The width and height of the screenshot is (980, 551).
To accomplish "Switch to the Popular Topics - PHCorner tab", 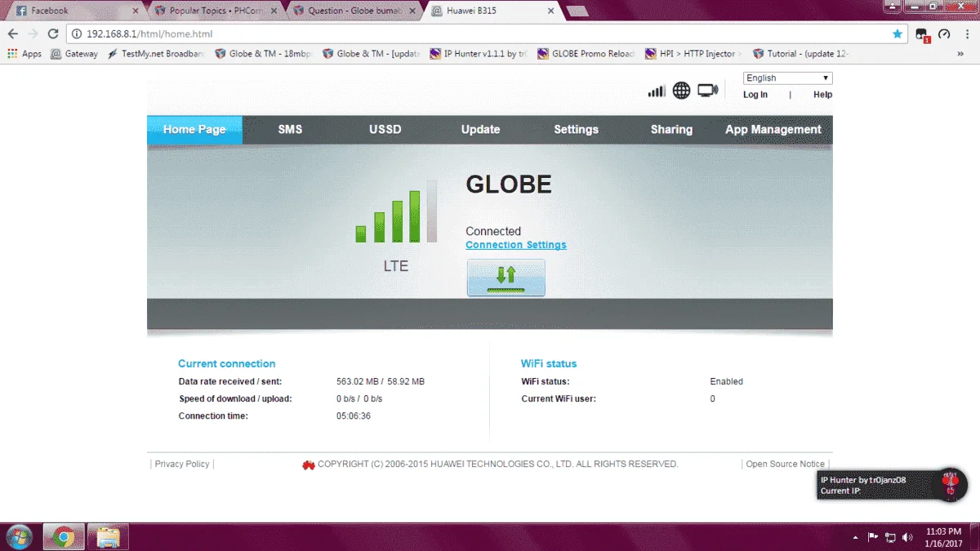I will [216, 11].
